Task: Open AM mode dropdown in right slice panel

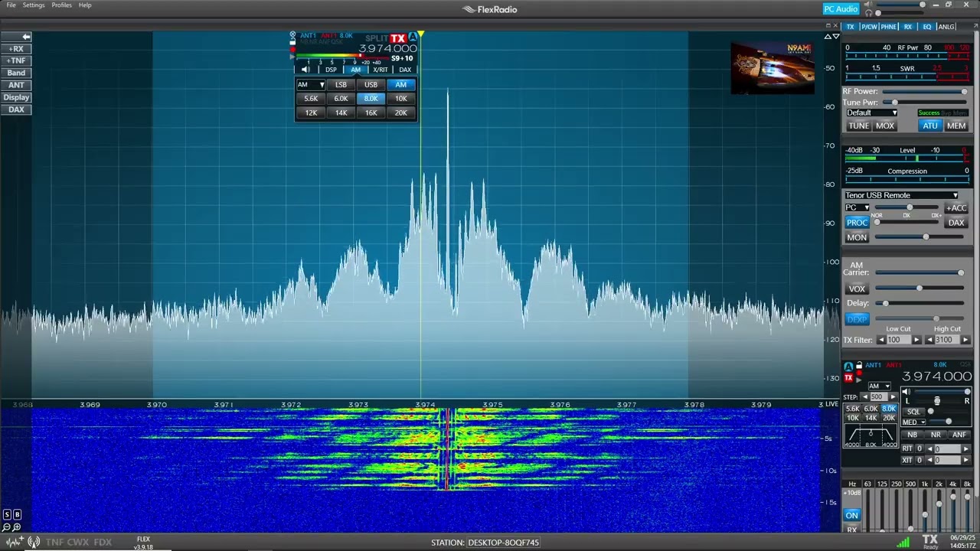Action: point(879,386)
